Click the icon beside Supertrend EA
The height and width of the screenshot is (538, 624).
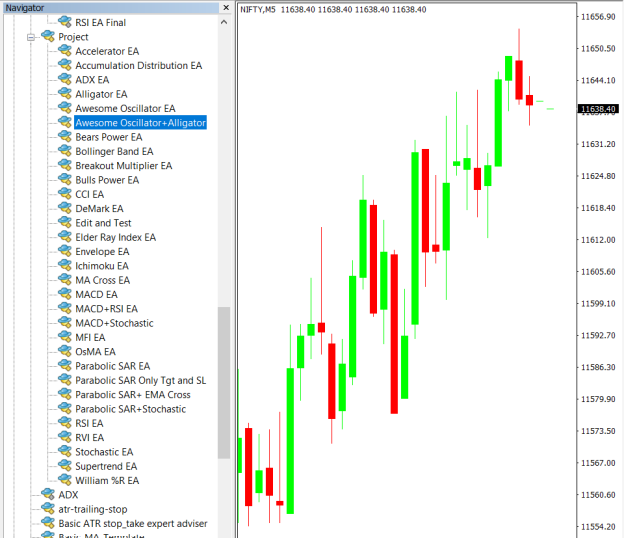(x=65, y=466)
